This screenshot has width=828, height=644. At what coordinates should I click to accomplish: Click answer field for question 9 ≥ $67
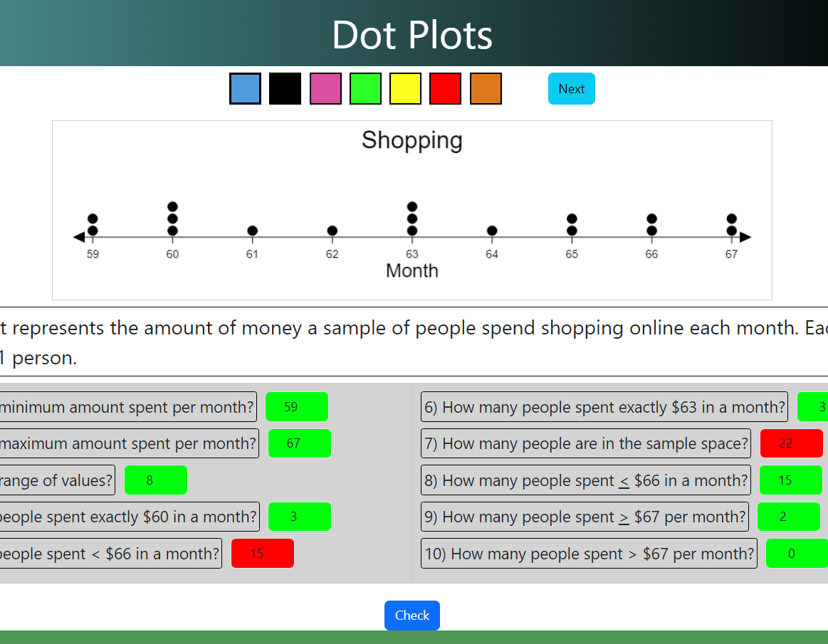point(788,517)
